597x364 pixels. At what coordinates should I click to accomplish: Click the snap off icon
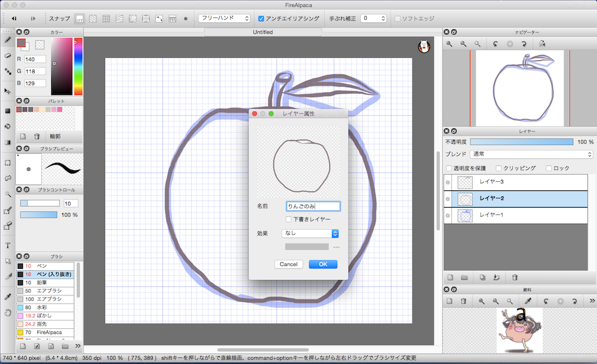click(x=79, y=18)
